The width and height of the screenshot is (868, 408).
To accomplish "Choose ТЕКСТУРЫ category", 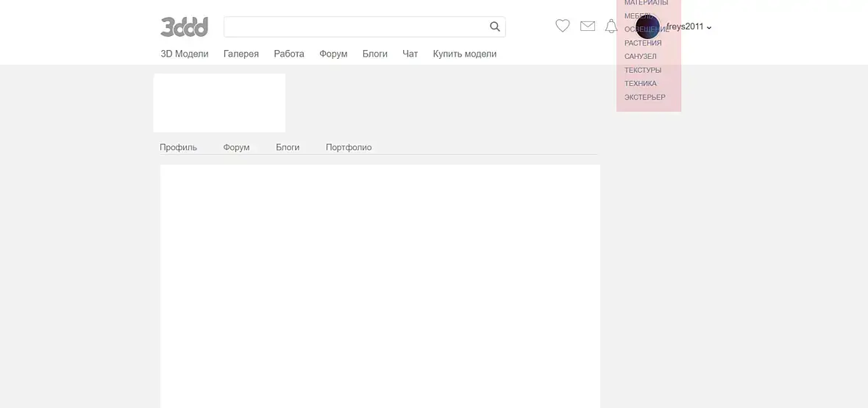I will [x=643, y=70].
